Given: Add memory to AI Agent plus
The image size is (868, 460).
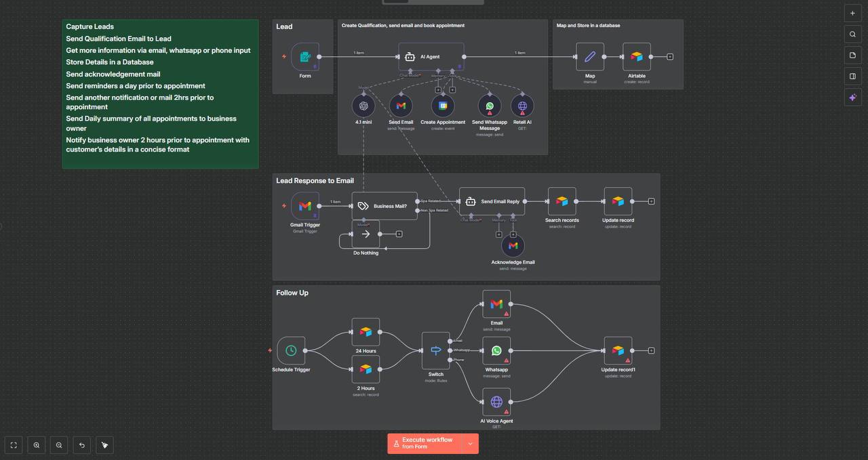Looking at the screenshot, I should coord(438,89).
